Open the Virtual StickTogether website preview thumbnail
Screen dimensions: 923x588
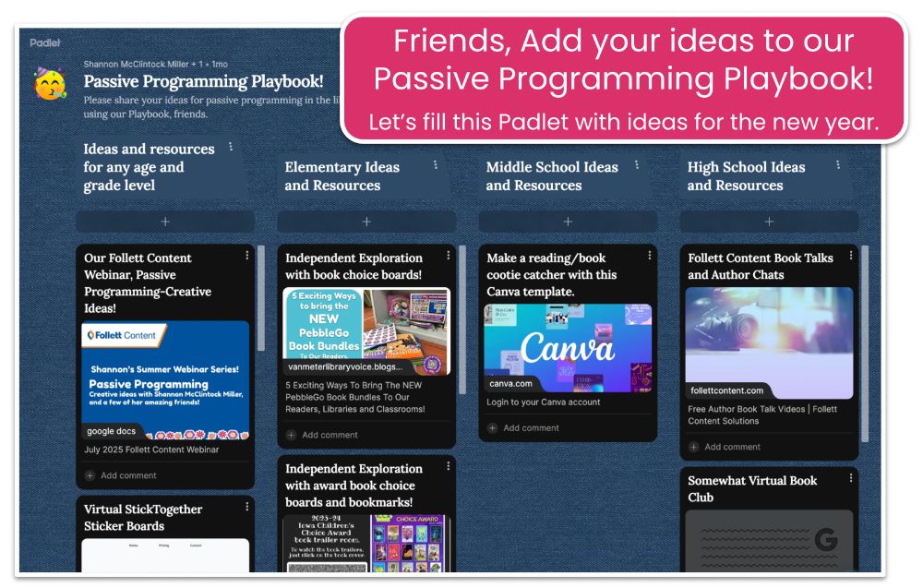click(165, 556)
